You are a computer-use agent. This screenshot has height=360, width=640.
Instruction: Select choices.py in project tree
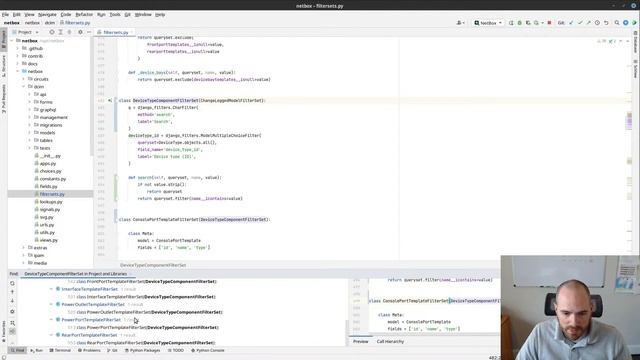click(x=50, y=171)
